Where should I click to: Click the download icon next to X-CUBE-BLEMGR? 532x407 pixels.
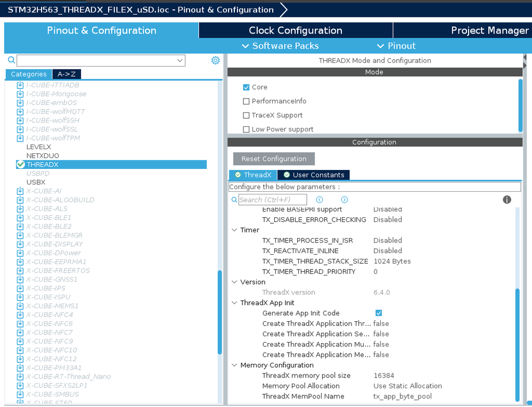pyautogui.click(x=20, y=235)
